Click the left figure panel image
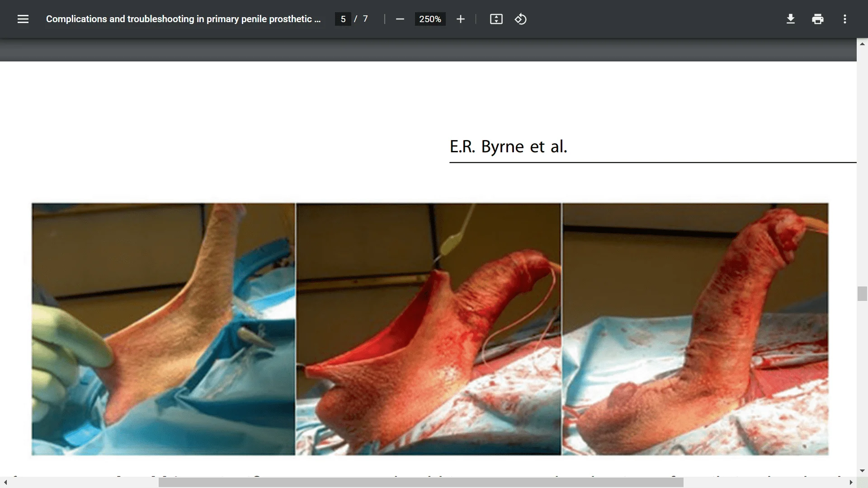 coord(163,329)
